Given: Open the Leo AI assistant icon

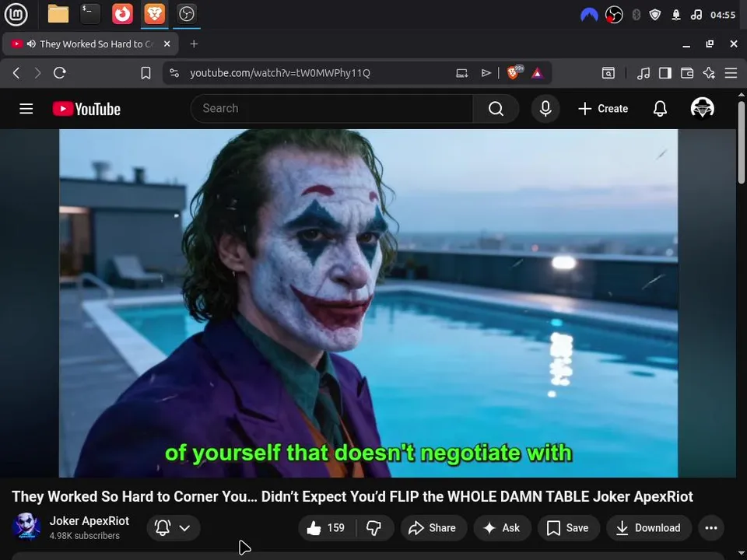Looking at the screenshot, I should (x=709, y=73).
